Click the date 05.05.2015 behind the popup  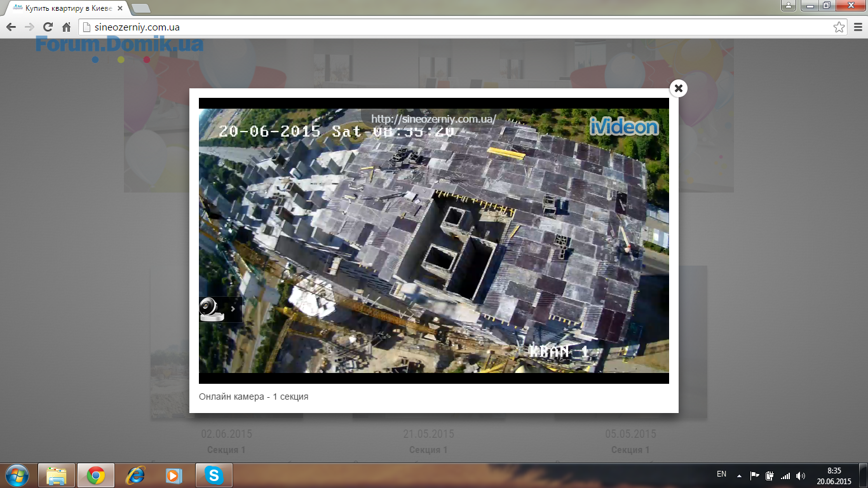coord(630,434)
